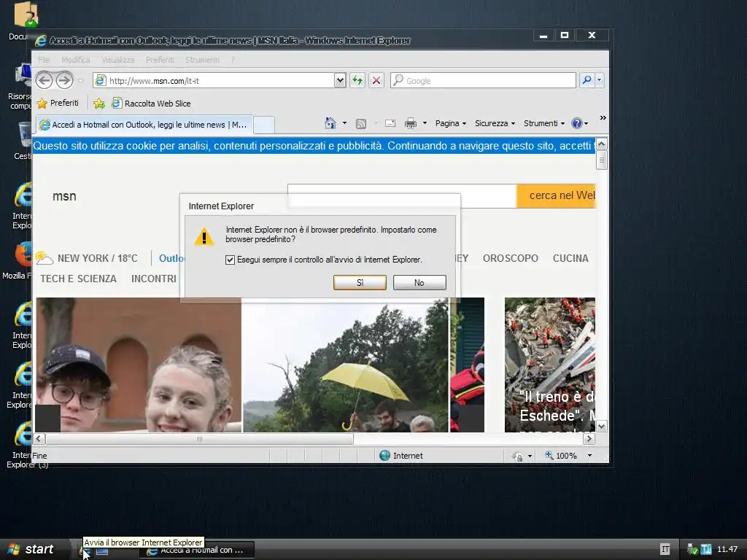Open the Visualizza menu

(117, 60)
